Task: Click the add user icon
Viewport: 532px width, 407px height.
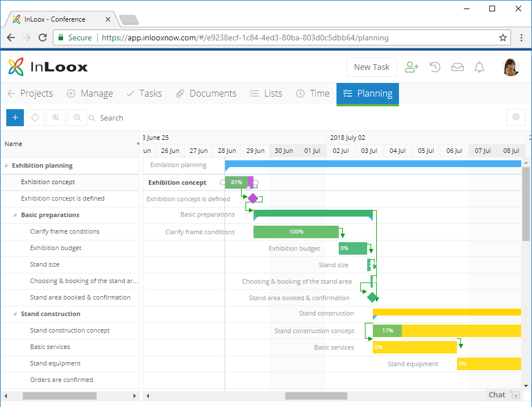Action: 412,67
